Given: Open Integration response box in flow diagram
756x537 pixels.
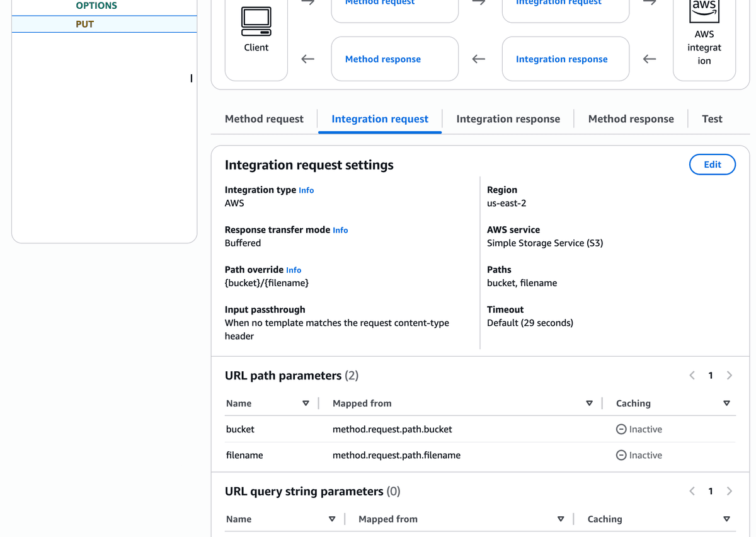Looking at the screenshot, I should pos(566,59).
